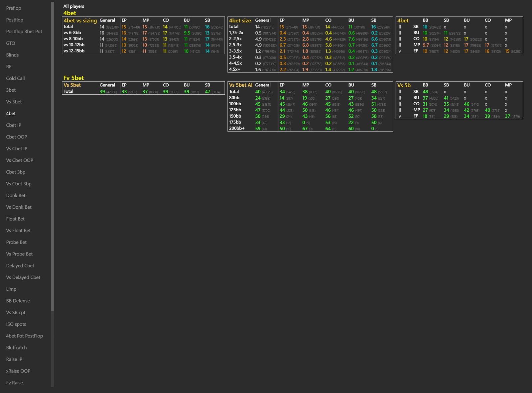Click the 'All players' label
Viewport: 532px width, 393px height.
(x=74, y=6)
